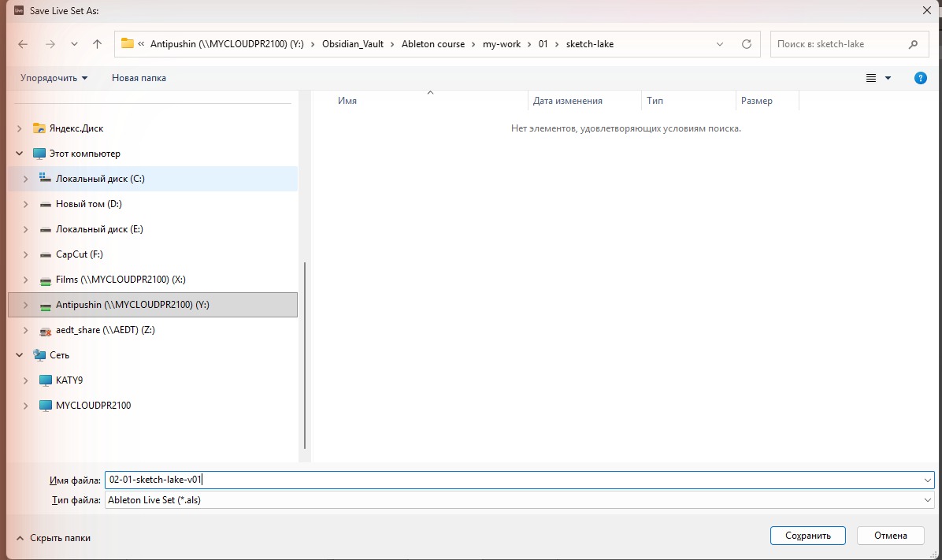Click the navigation pane scrollbar
Screen dimensions: 942x560
(305, 356)
